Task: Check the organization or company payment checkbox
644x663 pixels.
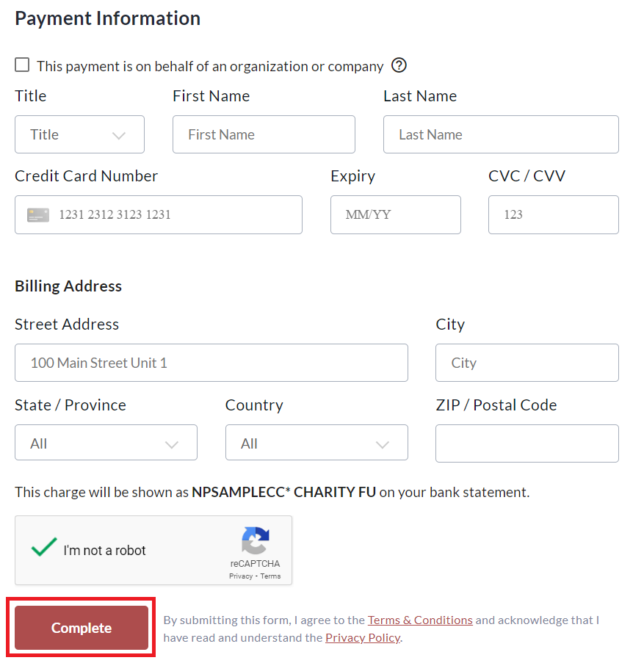Action: [23, 65]
